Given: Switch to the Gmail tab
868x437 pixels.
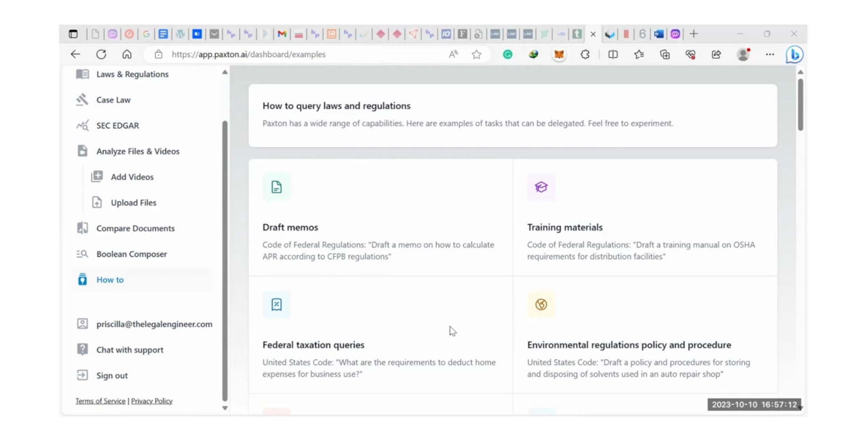Looking at the screenshot, I should 282,34.
